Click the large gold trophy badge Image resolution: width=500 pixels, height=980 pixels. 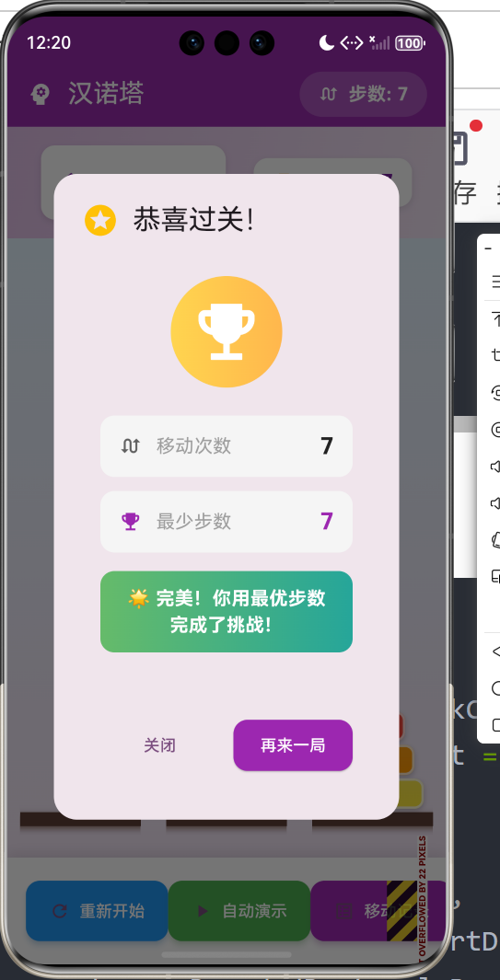[227, 332]
